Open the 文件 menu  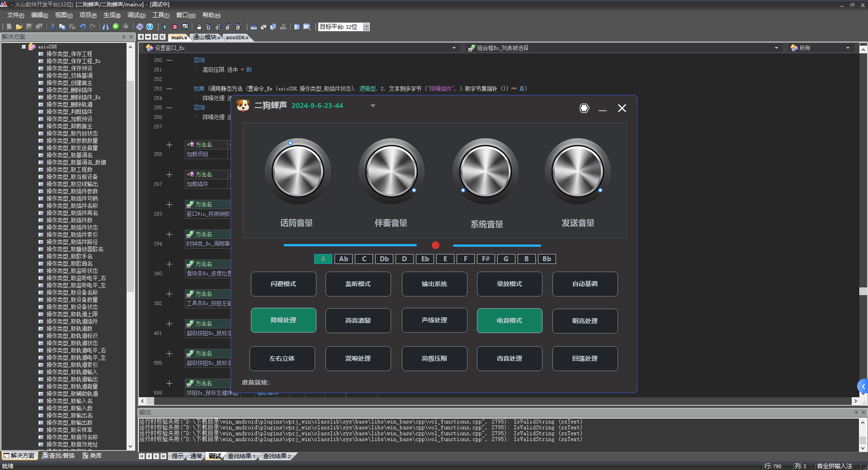(x=15, y=15)
